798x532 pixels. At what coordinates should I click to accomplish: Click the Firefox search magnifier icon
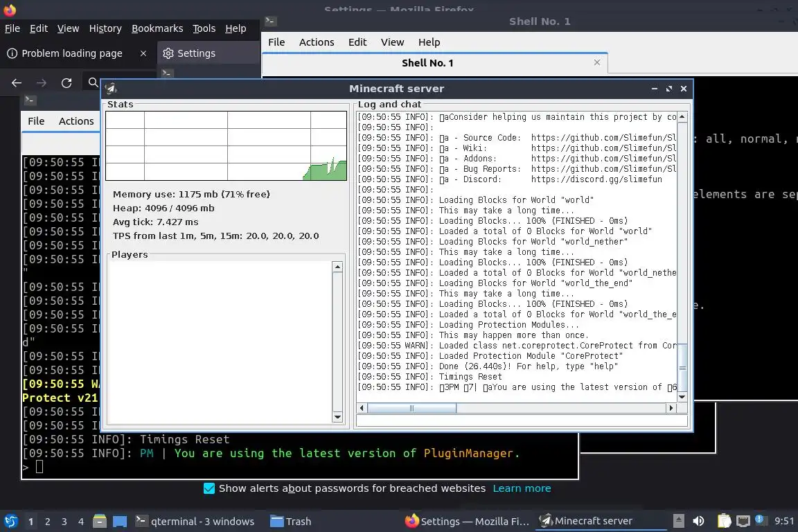pyautogui.click(x=93, y=82)
